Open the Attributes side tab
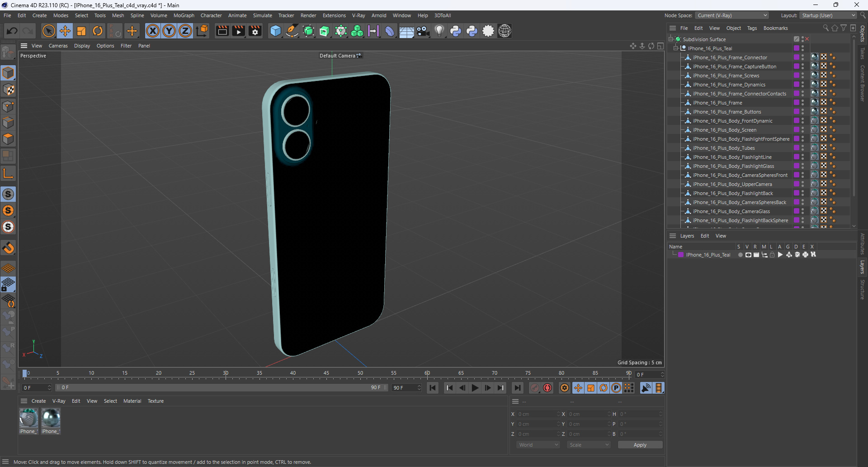 pos(863,244)
